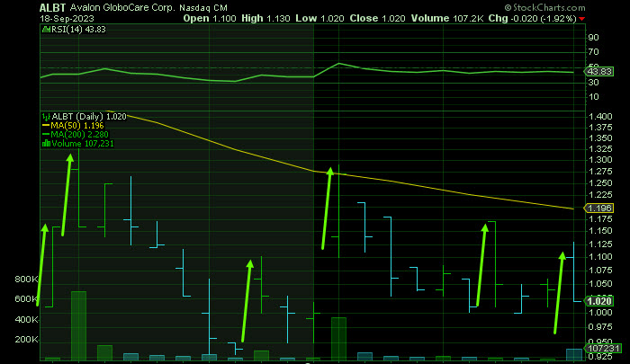630x364 pixels.
Task: Click the last price bar at right edge
Action: tap(574, 271)
